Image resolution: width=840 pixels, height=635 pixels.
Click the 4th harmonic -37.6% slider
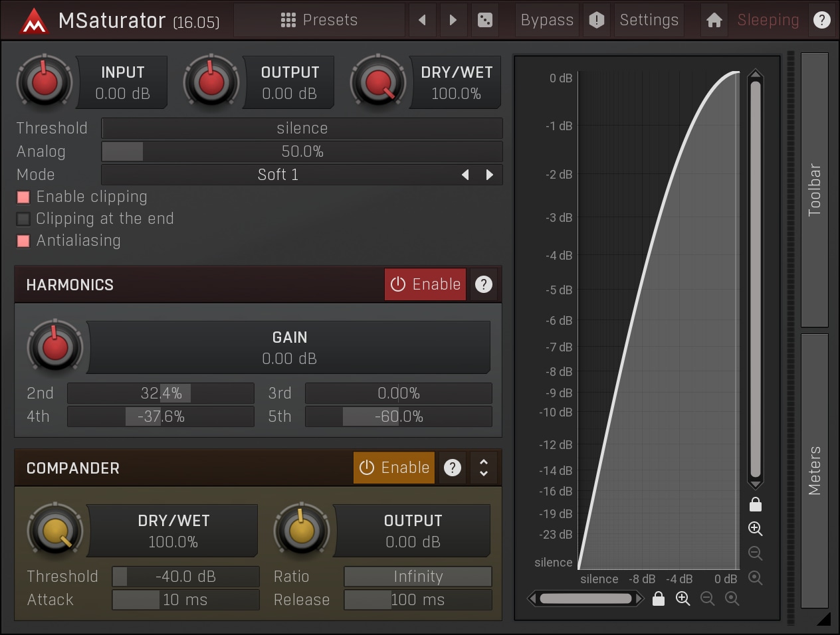point(161,416)
